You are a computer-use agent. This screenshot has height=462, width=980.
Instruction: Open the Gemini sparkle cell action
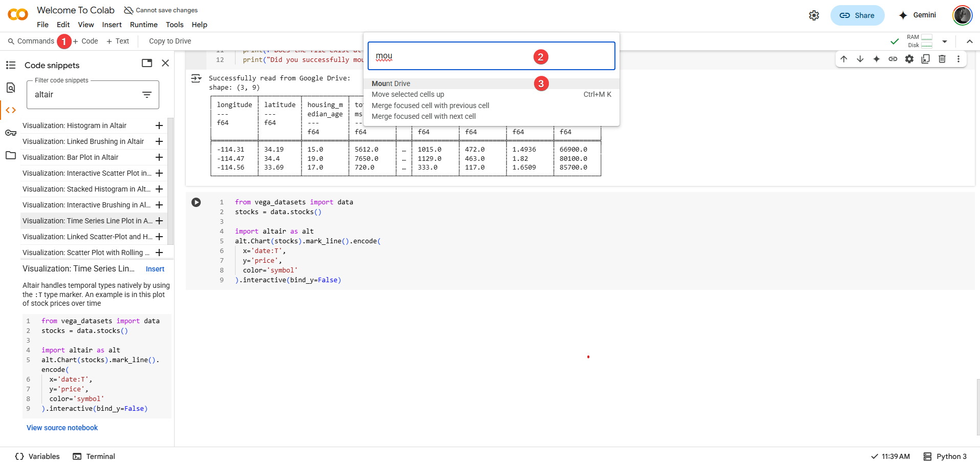(x=877, y=59)
